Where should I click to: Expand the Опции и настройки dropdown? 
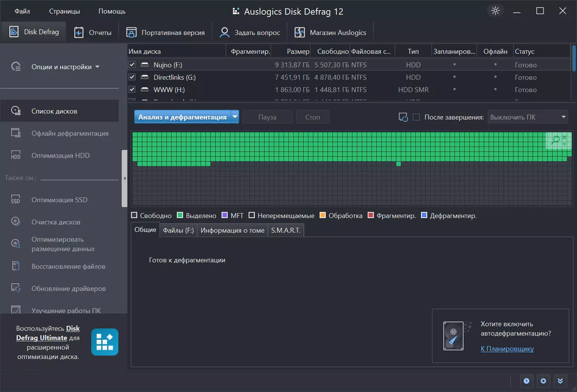(97, 67)
